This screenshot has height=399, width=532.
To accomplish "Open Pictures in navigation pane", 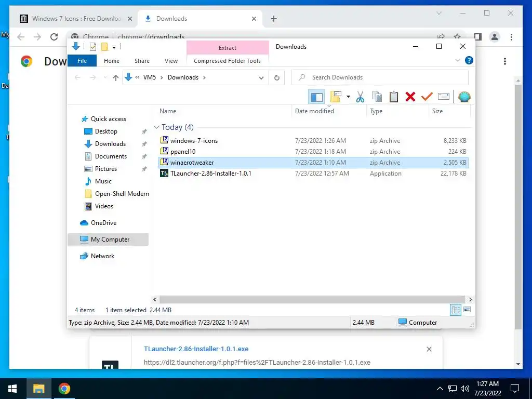I will pos(105,169).
